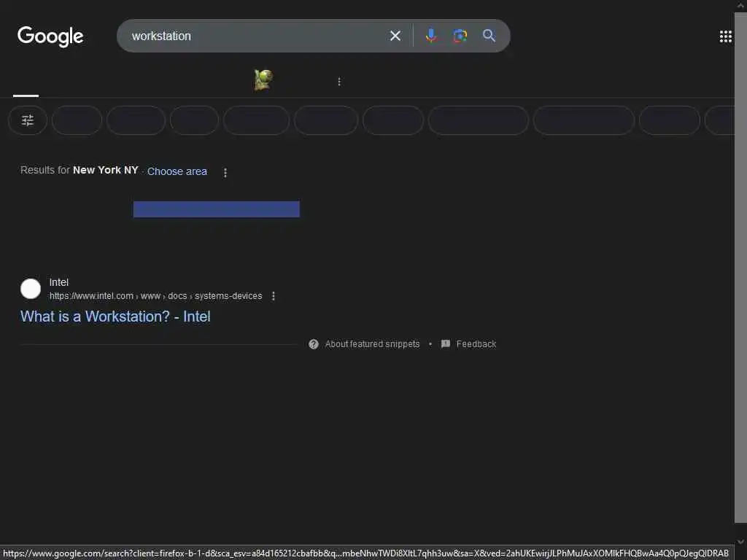Start voice search with the microphone icon
The width and height of the screenshot is (747, 560).
tap(431, 36)
